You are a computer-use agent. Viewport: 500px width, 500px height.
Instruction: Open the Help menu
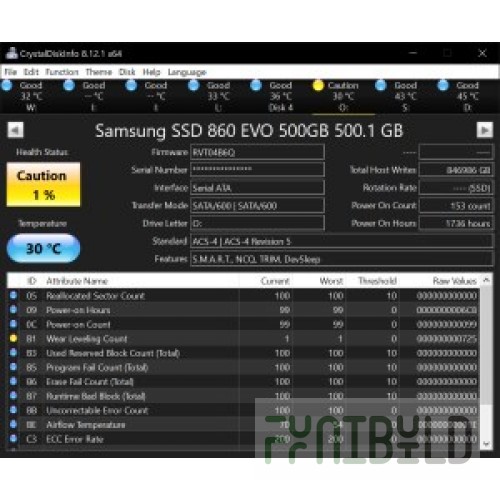151,72
